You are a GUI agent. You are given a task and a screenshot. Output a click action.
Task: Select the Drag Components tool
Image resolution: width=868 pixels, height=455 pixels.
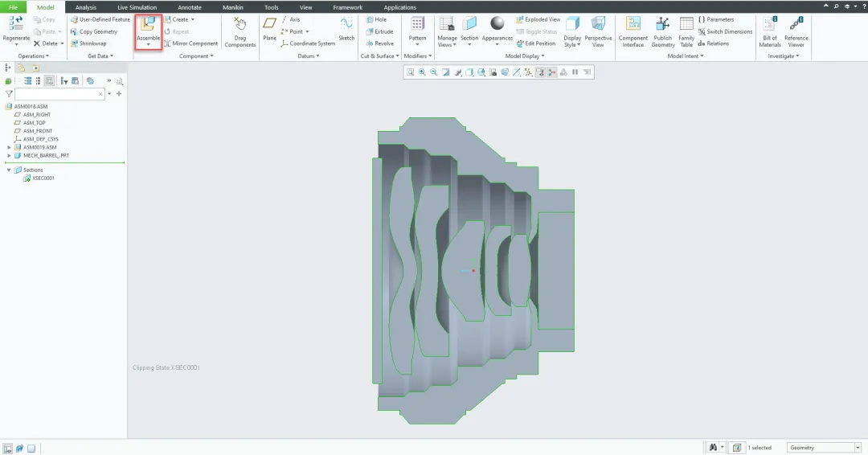coord(240,31)
